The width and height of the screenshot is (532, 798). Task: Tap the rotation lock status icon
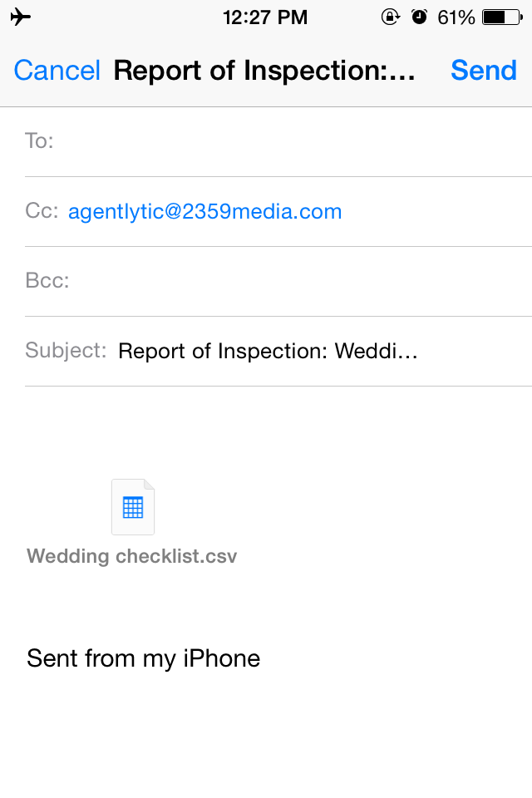(391, 17)
